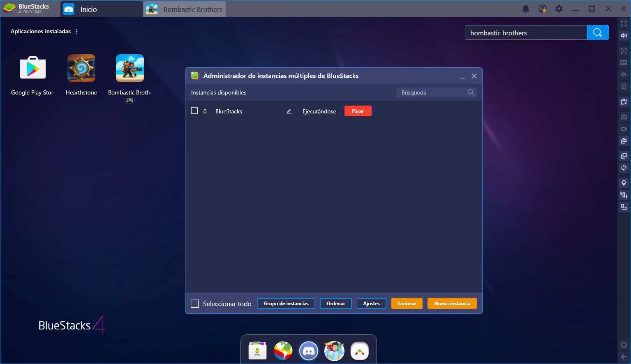The height and width of the screenshot is (364, 631).
Task: Open multi-instance manager sidebar icon
Action: click(624, 156)
